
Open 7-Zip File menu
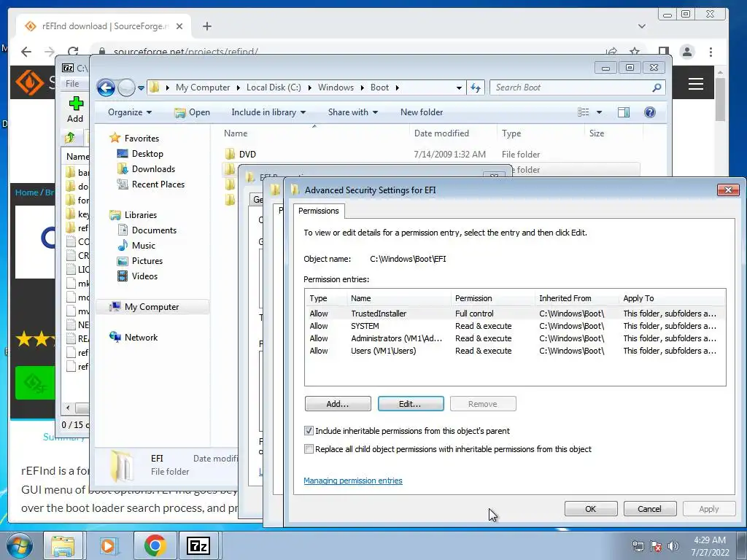72,84
